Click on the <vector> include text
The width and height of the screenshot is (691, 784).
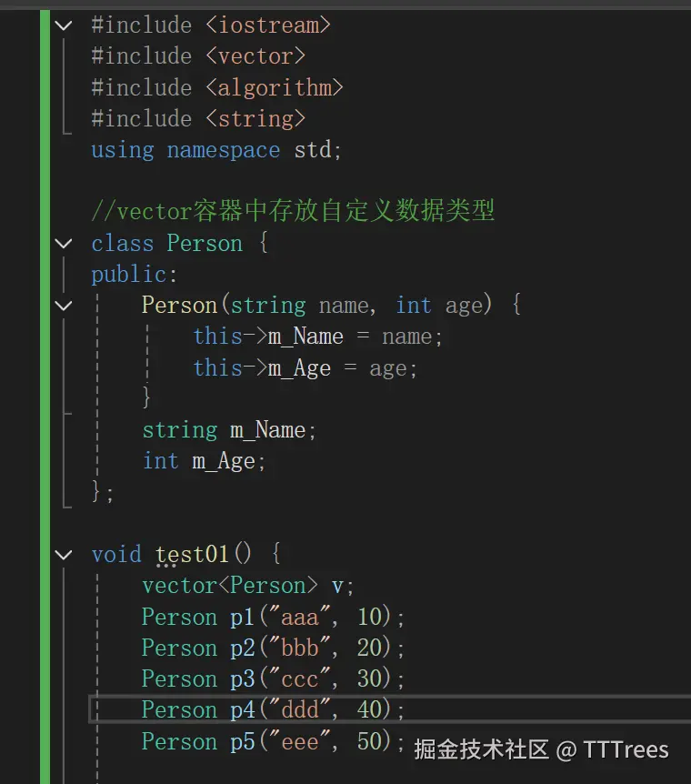click(255, 55)
